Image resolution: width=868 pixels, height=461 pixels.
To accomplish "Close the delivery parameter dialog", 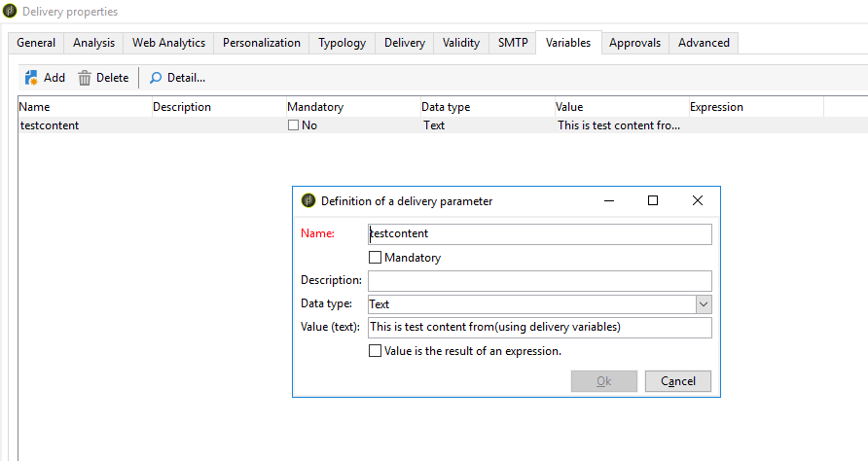I will pyautogui.click(x=697, y=200).
